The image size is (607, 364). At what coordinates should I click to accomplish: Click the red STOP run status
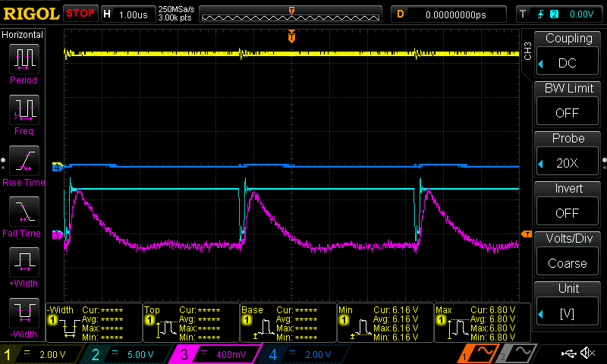pos(80,13)
